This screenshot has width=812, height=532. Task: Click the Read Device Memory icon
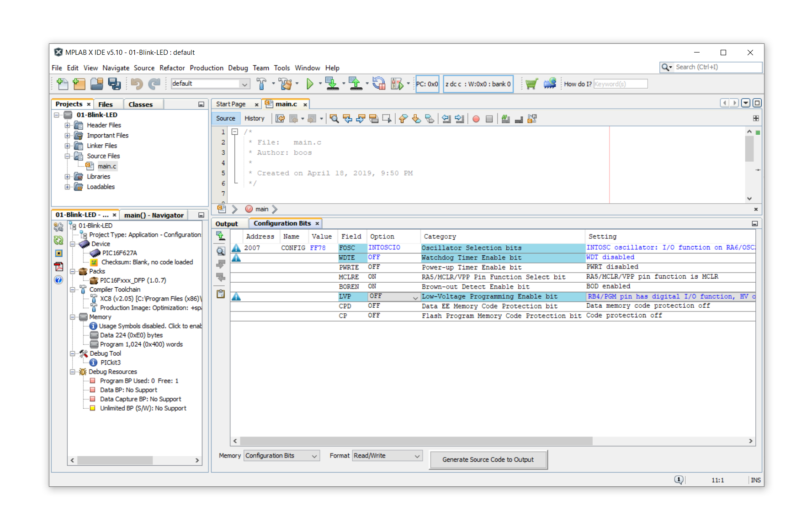point(355,84)
